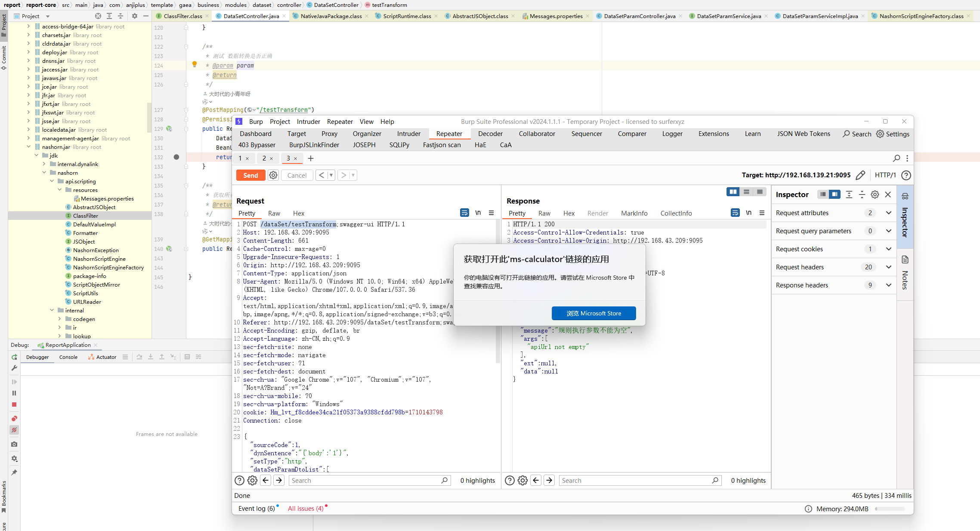Select top-bottom request/response layout
This screenshot has height=531, width=980.
(x=746, y=192)
